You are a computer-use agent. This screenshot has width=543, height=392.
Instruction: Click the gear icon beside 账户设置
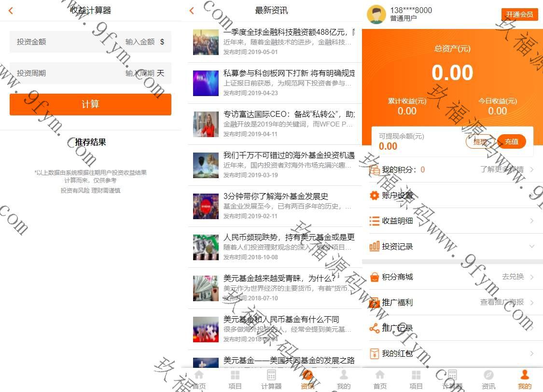(374, 196)
